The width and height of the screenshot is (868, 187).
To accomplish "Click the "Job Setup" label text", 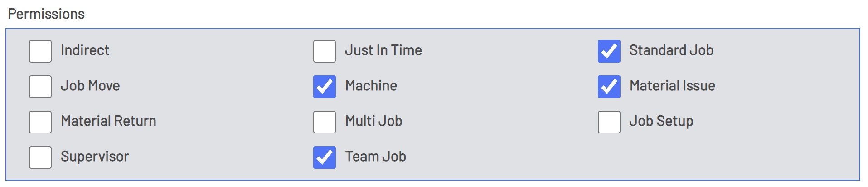I will pos(661,121).
